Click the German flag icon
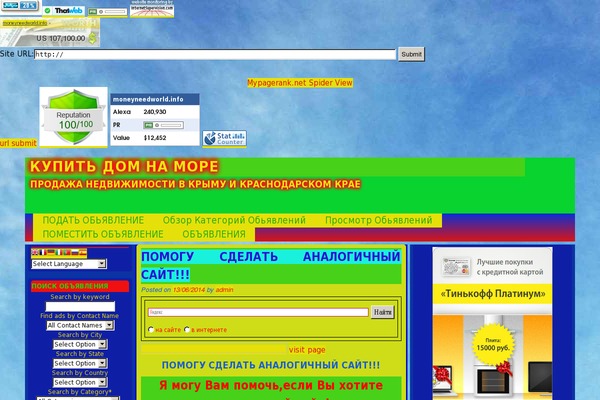This screenshot has height=400, width=600. pyautogui.click(x=51, y=252)
